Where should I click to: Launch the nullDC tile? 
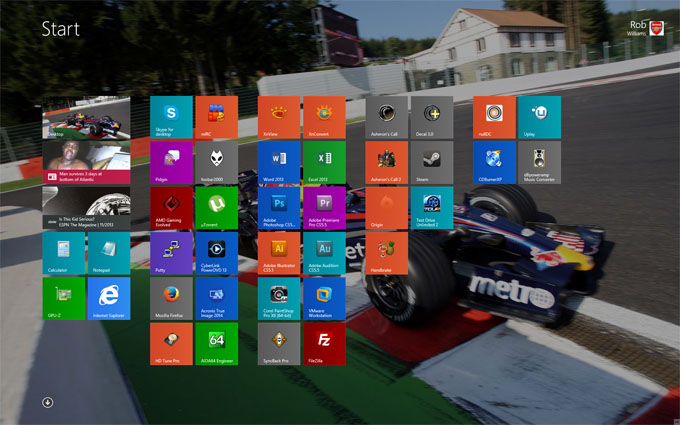(x=494, y=118)
